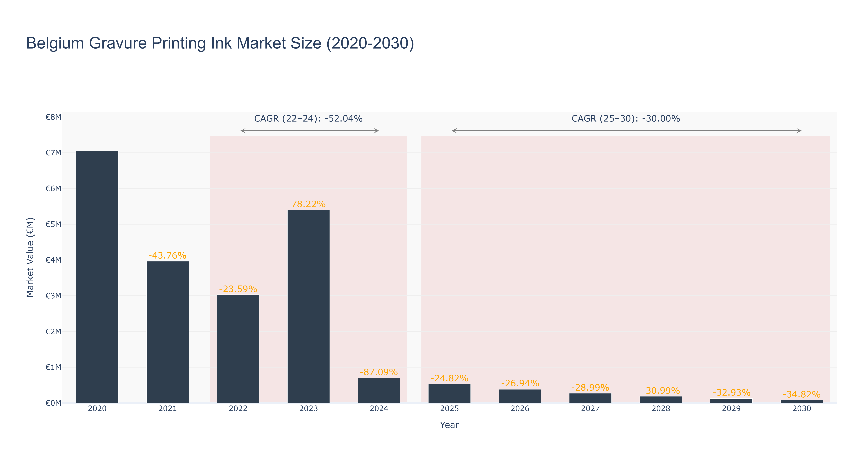Screen dimensions: 868x465
Task: Click the 'Year' x-axis title
Action: tap(449, 425)
